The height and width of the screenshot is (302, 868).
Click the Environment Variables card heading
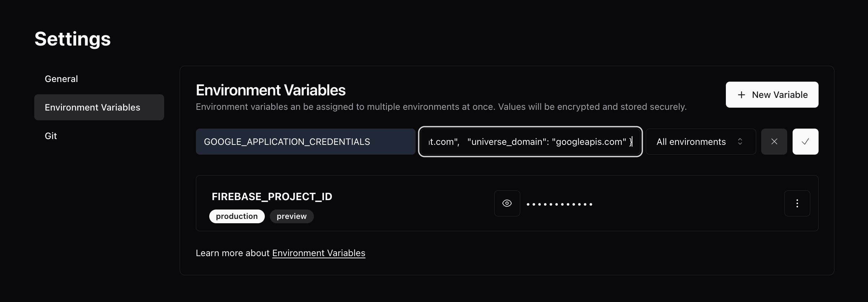(x=271, y=90)
